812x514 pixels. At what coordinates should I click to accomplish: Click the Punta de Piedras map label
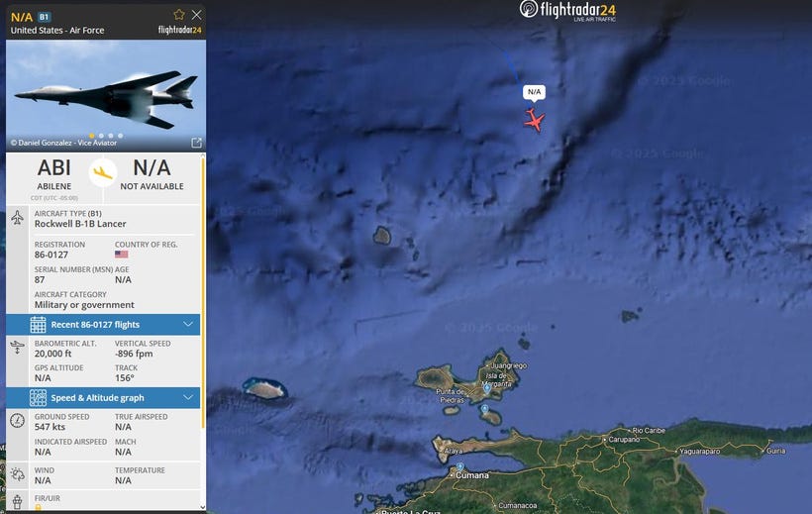click(451, 396)
